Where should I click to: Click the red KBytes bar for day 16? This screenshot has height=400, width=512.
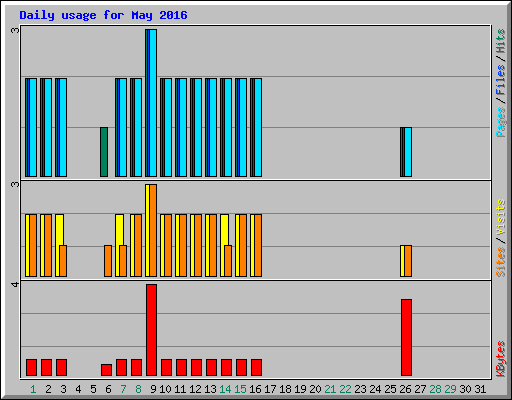[x=257, y=367]
